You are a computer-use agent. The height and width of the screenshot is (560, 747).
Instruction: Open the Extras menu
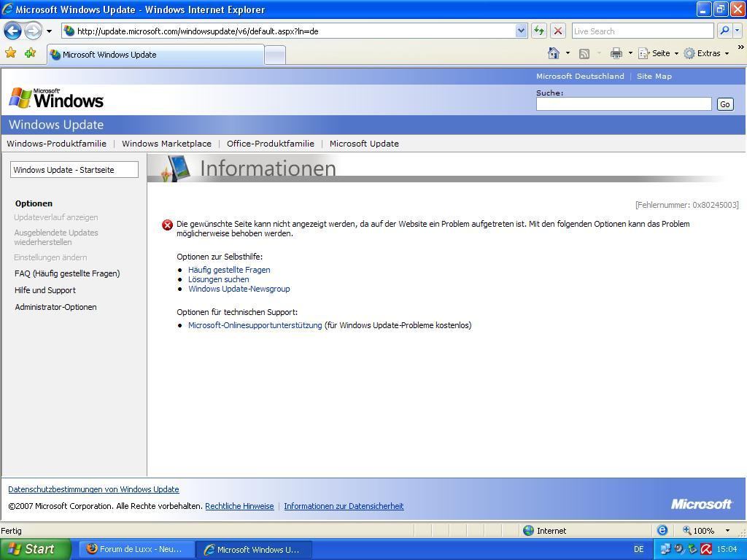(706, 53)
